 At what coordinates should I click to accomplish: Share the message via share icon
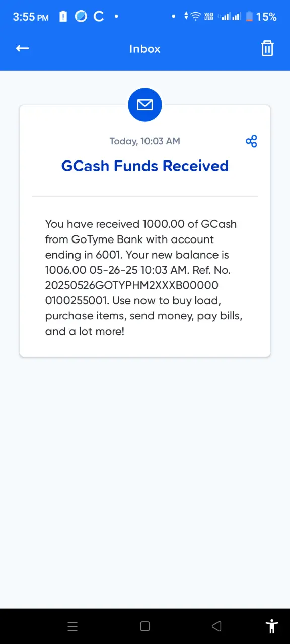coord(251,141)
